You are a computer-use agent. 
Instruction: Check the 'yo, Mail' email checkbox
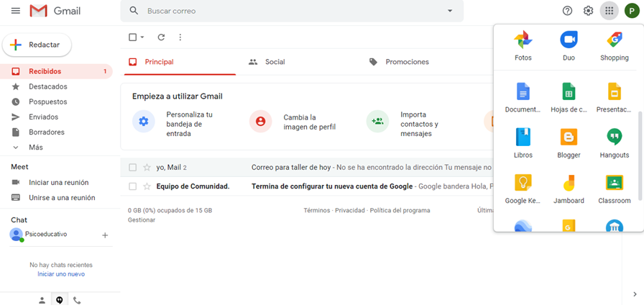tap(132, 168)
